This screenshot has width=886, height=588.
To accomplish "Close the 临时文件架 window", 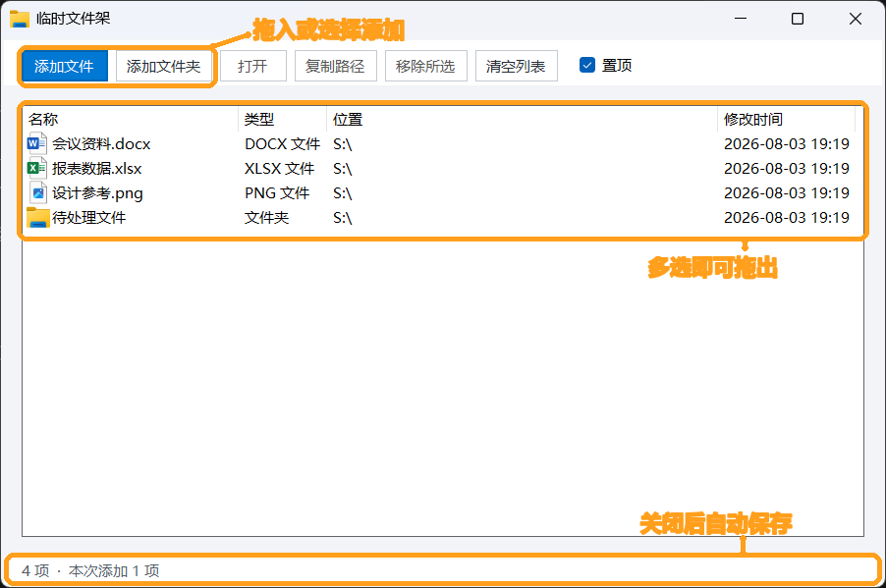I will coord(856,19).
